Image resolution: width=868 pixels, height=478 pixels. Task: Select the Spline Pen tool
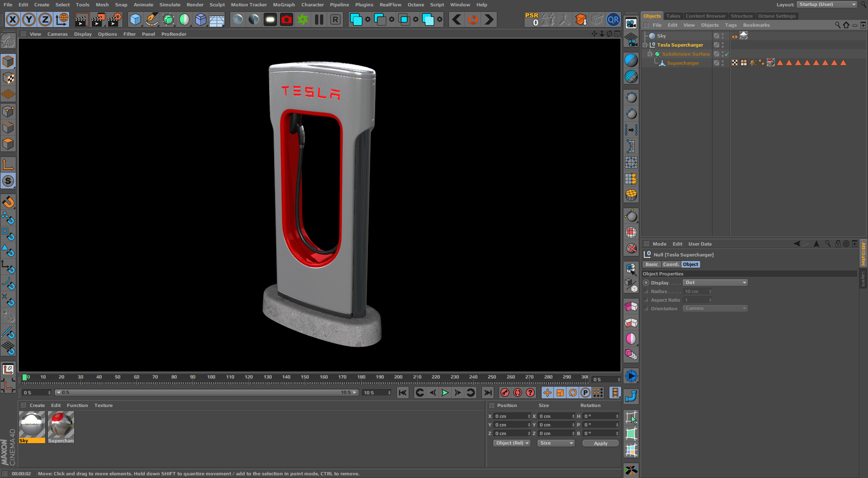point(152,20)
